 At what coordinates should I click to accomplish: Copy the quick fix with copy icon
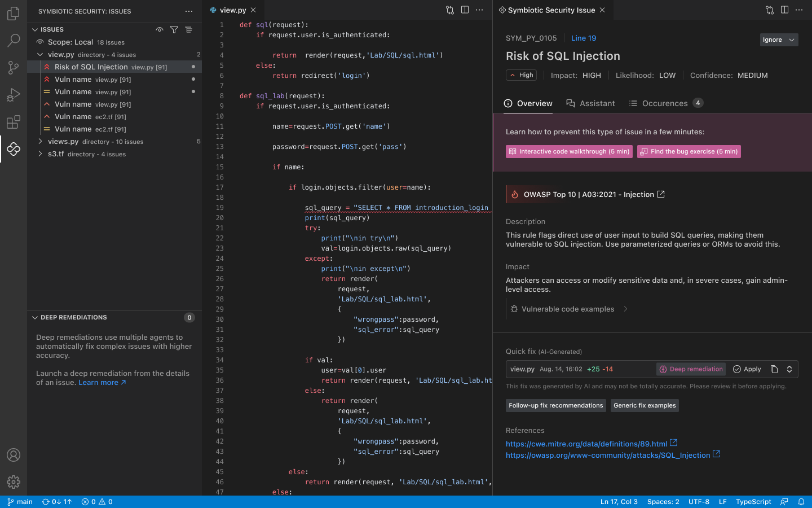pyautogui.click(x=774, y=369)
